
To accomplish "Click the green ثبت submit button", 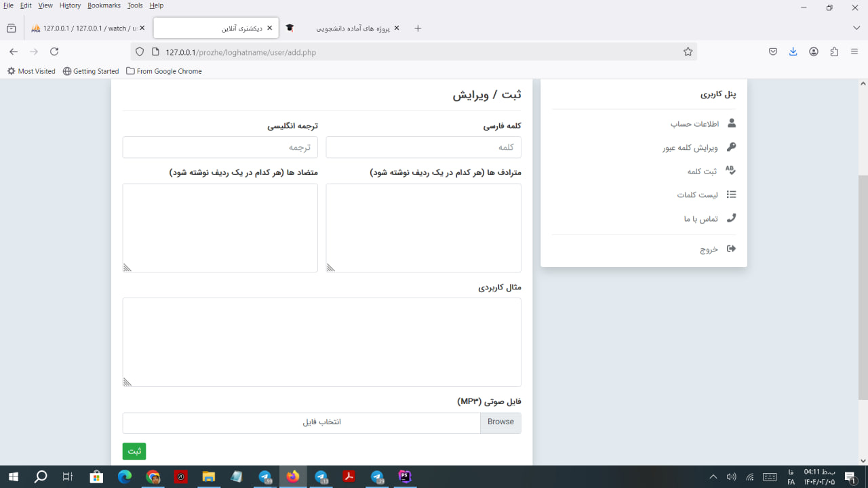I will [x=134, y=451].
